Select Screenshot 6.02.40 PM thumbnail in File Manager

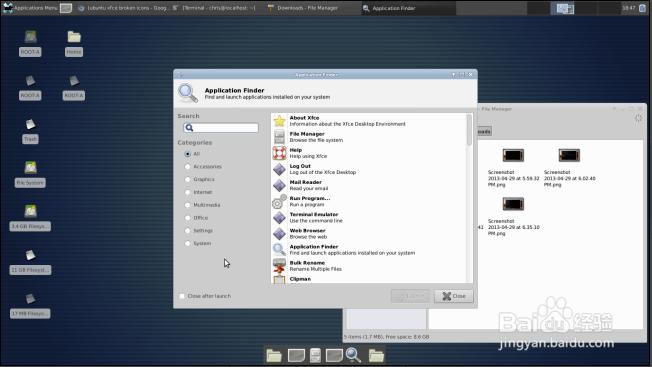pos(569,155)
